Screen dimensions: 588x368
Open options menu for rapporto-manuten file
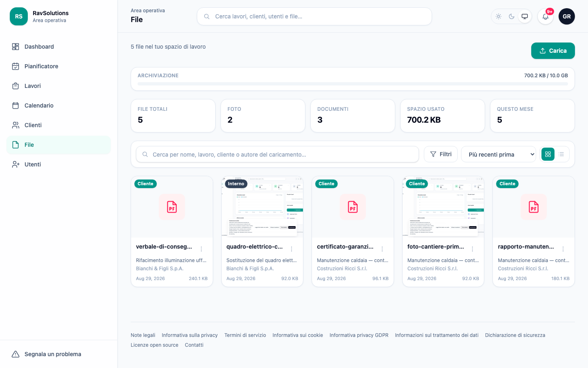[563, 249]
